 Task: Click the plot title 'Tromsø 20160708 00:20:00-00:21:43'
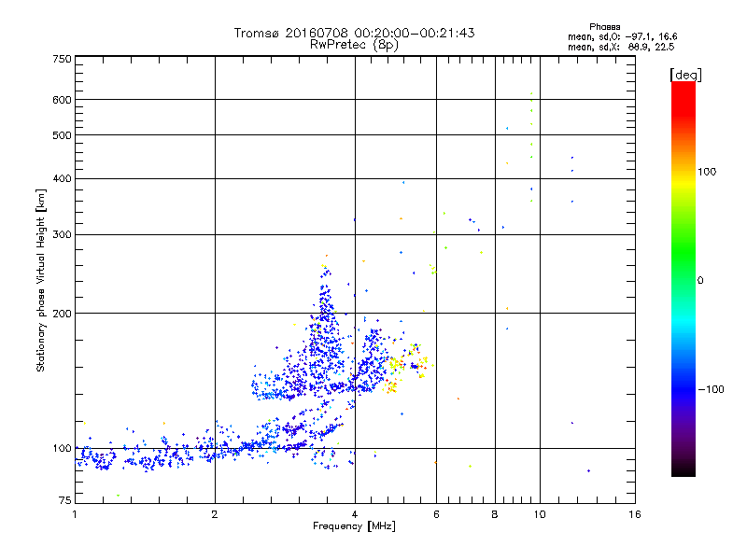point(354,33)
